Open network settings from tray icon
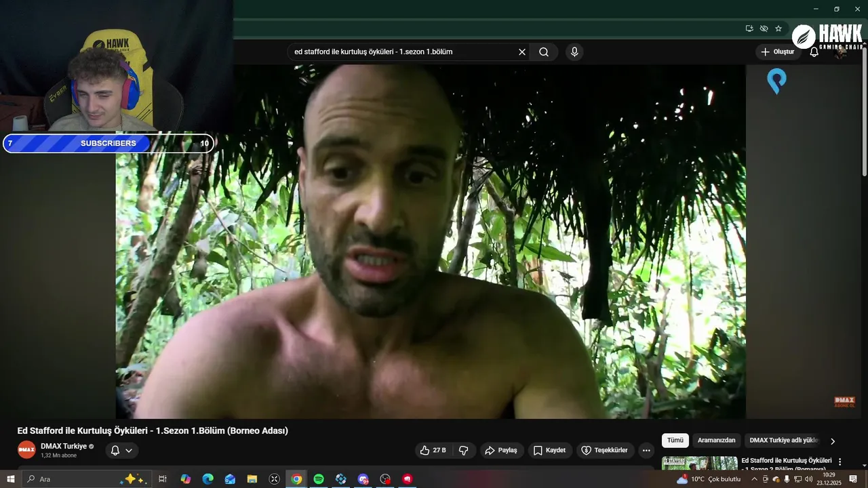868x488 pixels. (797, 479)
